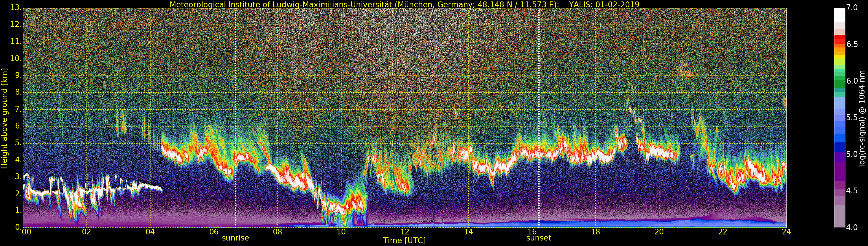Click the y-axis tick label 2

[18, 193]
